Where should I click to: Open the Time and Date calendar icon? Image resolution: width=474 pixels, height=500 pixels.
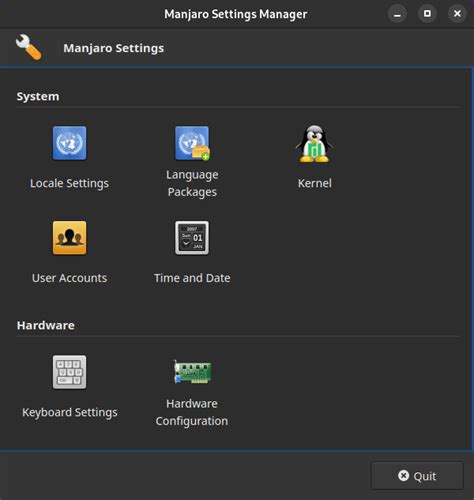(x=192, y=238)
